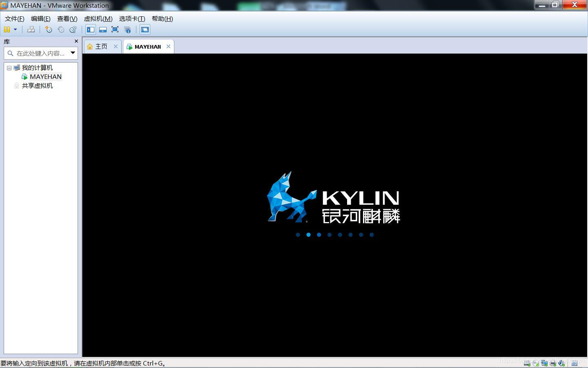Screen dimensions: 588x368
Task: Select the MAYEHAN virtual machine in library
Action: click(x=45, y=76)
